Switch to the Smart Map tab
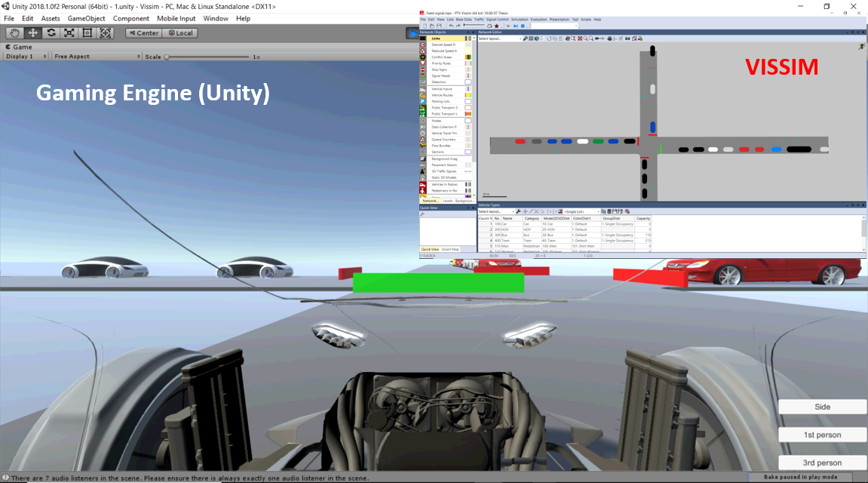The width and height of the screenshot is (868, 483). (x=450, y=249)
